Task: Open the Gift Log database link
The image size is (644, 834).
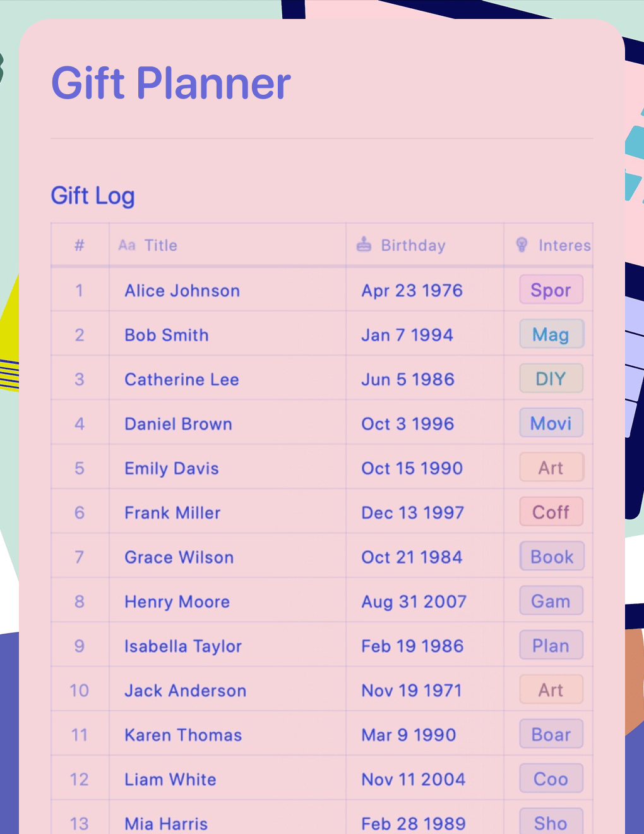Action: coord(93,196)
